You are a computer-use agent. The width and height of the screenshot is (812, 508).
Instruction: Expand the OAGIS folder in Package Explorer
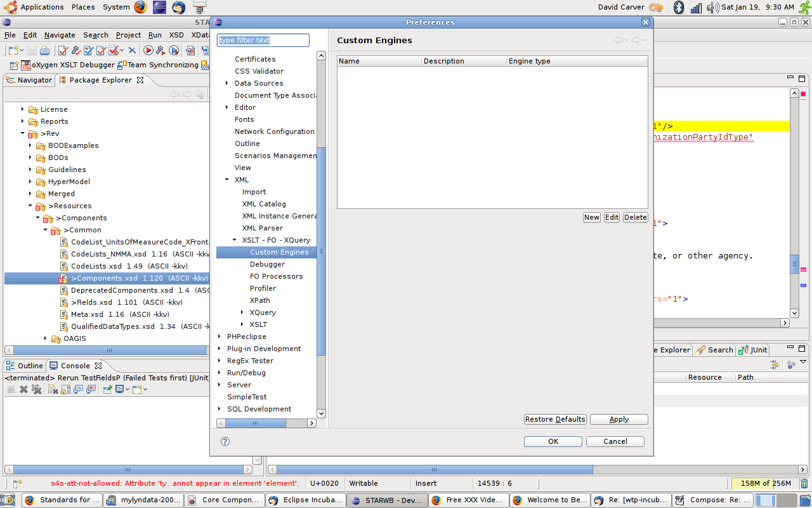[x=46, y=338]
